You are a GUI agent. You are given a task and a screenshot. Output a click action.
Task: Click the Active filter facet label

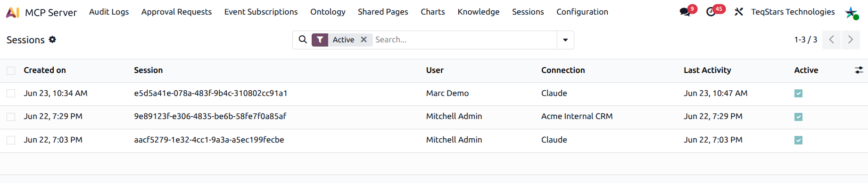pos(343,40)
